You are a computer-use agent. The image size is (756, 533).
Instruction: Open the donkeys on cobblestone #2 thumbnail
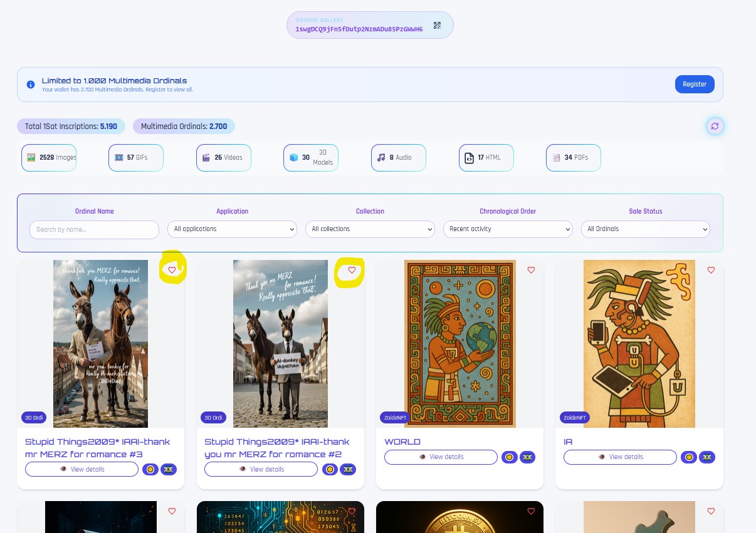click(280, 344)
